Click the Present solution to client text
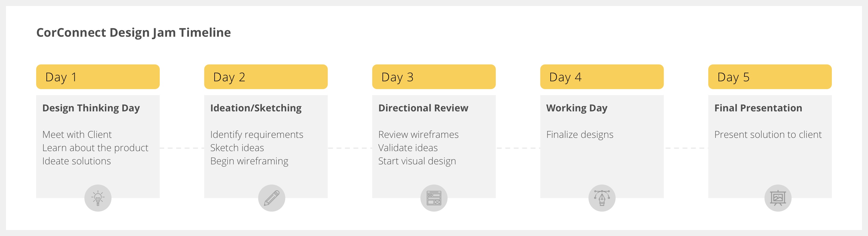The width and height of the screenshot is (868, 236). tap(768, 134)
